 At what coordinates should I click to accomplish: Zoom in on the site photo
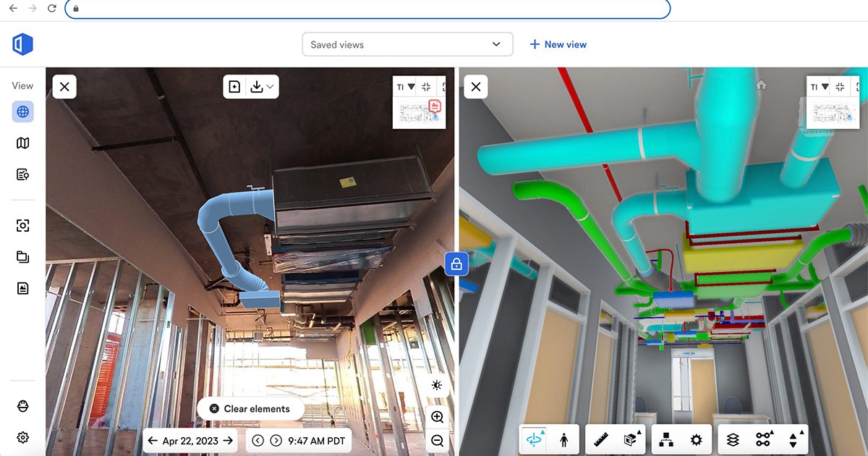click(x=437, y=417)
